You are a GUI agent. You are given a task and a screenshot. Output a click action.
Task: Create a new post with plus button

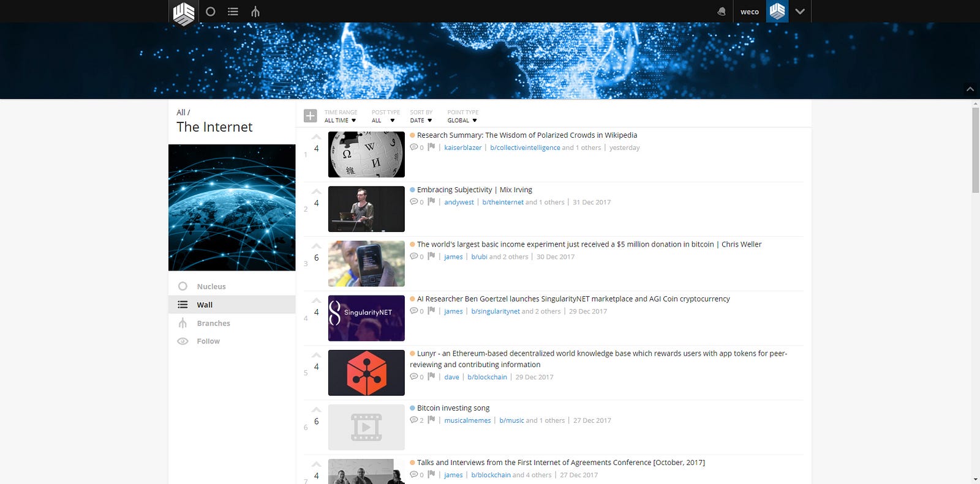(311, 116)
